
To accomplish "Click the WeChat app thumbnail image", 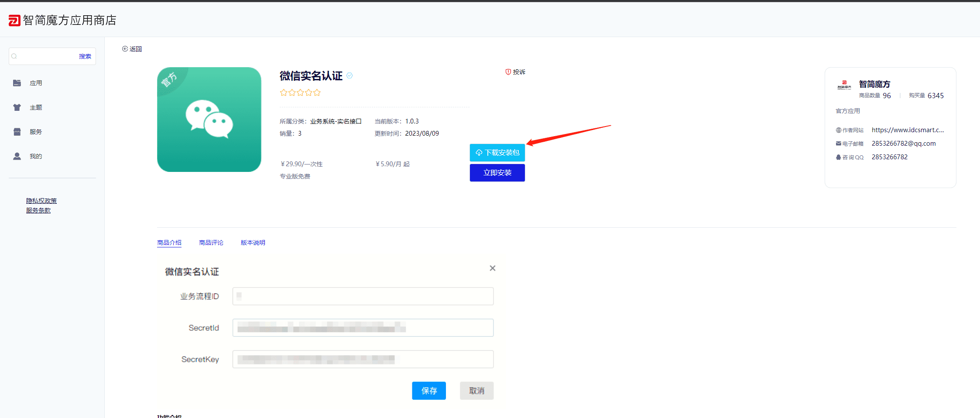I will point(209,120).
